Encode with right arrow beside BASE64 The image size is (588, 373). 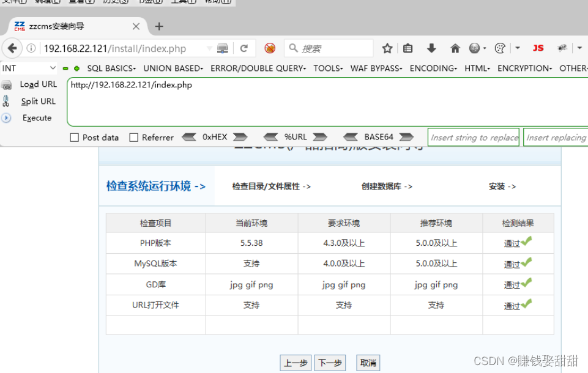tap(406, 137)
